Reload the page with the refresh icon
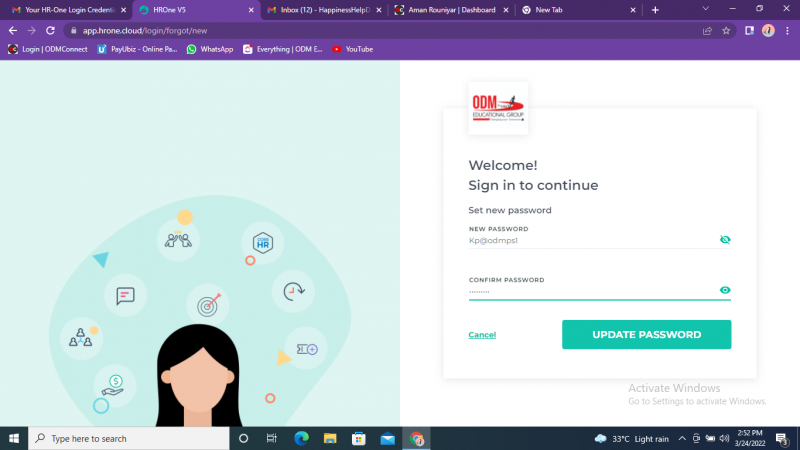 click(50, 30)
